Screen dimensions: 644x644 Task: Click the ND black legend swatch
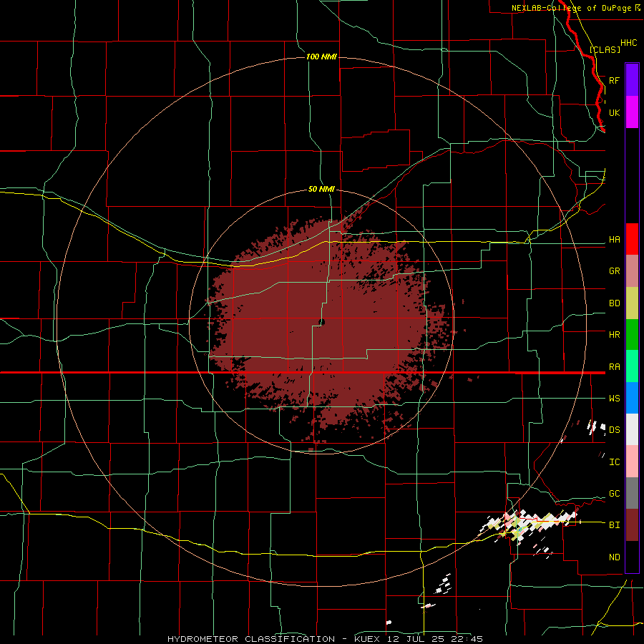pyautogui.click(x=632, y=557)
